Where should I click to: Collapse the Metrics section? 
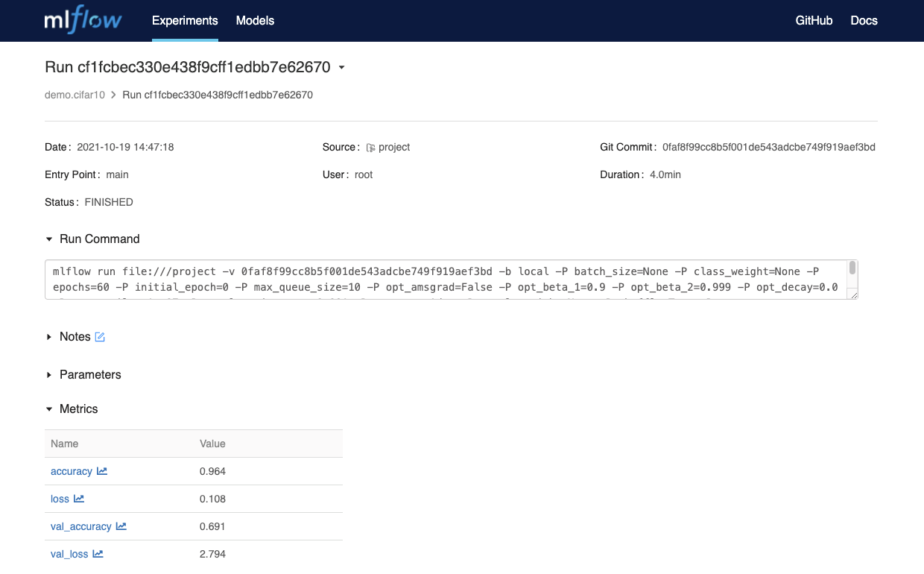[49, 409]
